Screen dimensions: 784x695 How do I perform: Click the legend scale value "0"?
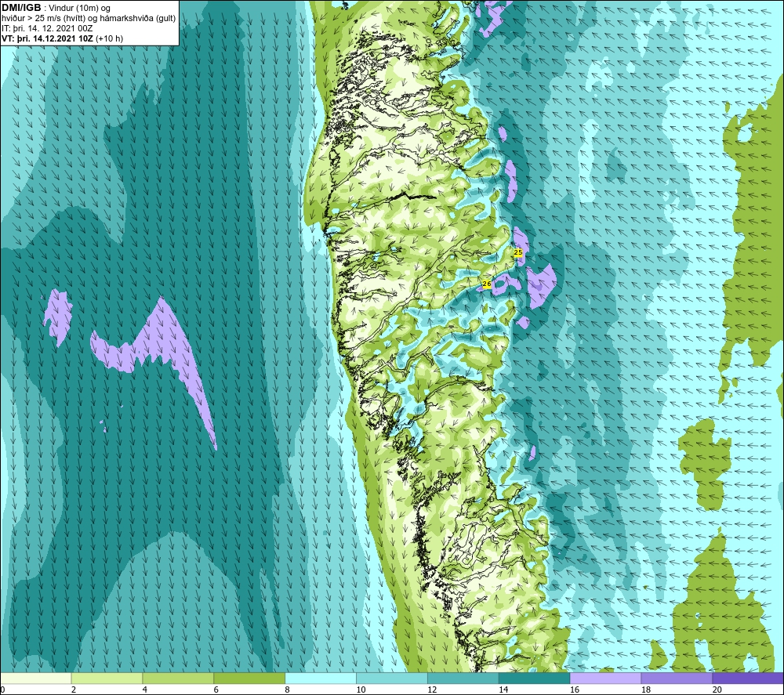pos(2,690)
